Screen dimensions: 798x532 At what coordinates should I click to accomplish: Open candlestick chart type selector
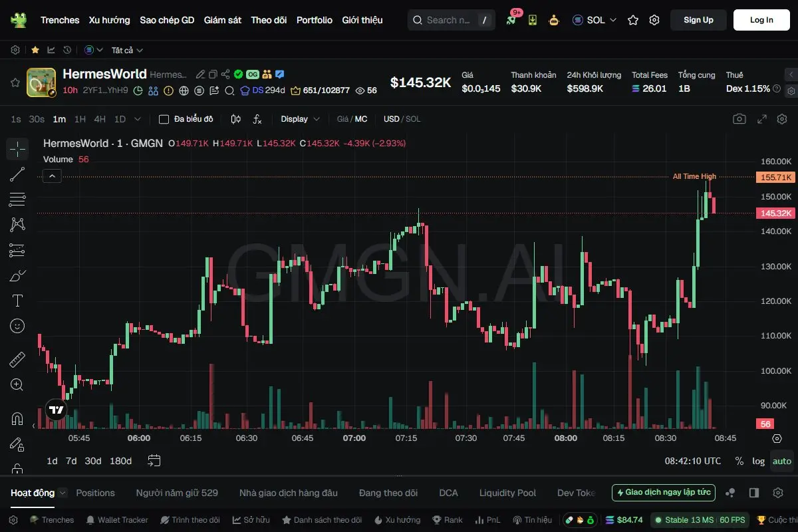pyautogui.click(x=235, y=119)
